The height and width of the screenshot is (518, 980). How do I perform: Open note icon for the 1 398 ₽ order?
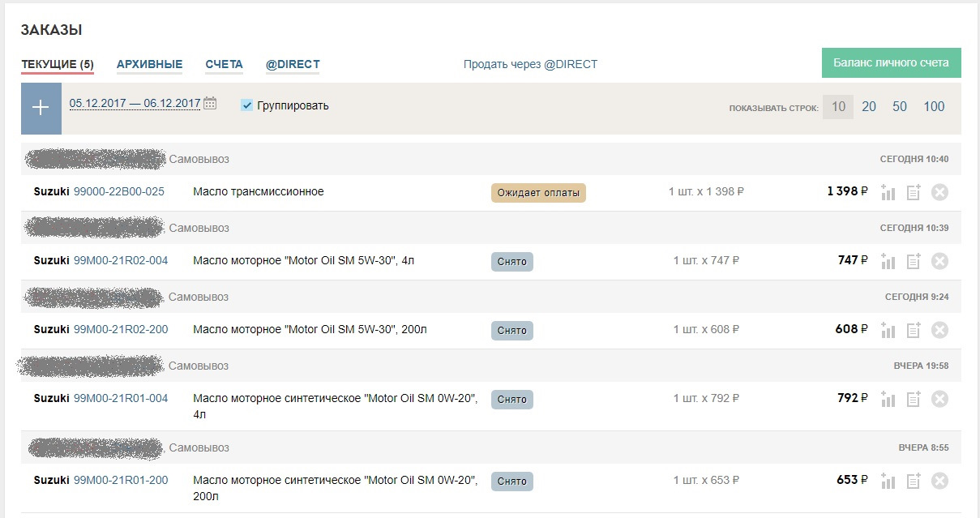(x=914, y=193)
